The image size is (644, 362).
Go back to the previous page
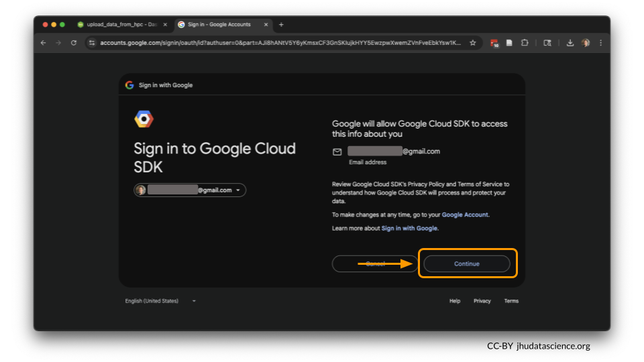(x=43, y=43)
